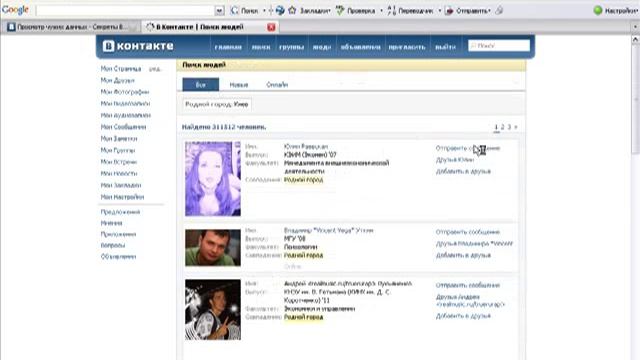Click the Отправить send icon

pyautogui.click(x=449, y=11)
